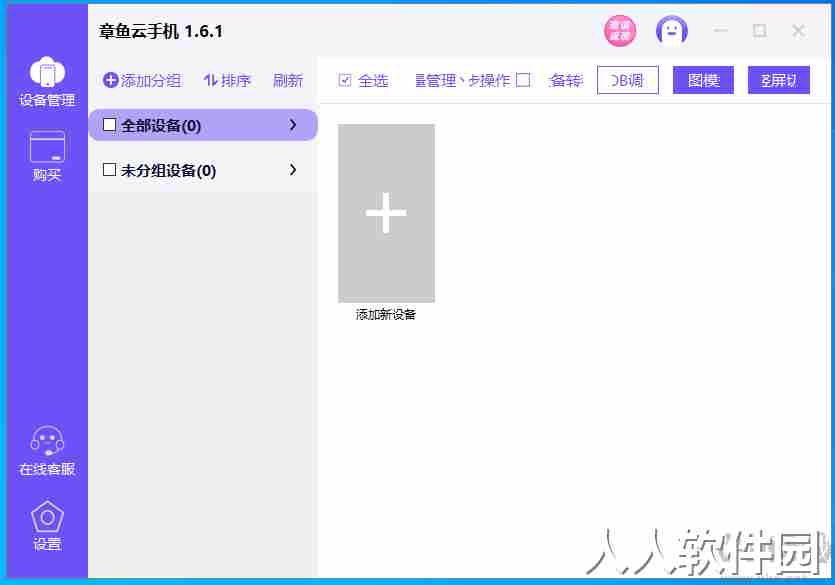This screenshot has width=835, height=585.
Task: Click 刷新 to refresh the list
Action: 288,80
